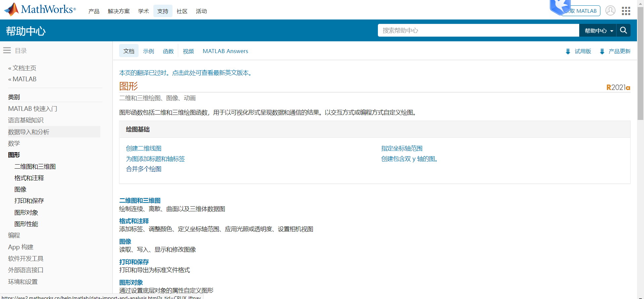Click the MathWorks logo
Screen dimensions: 644x299
pyautogui.click(x=40, y=9)
